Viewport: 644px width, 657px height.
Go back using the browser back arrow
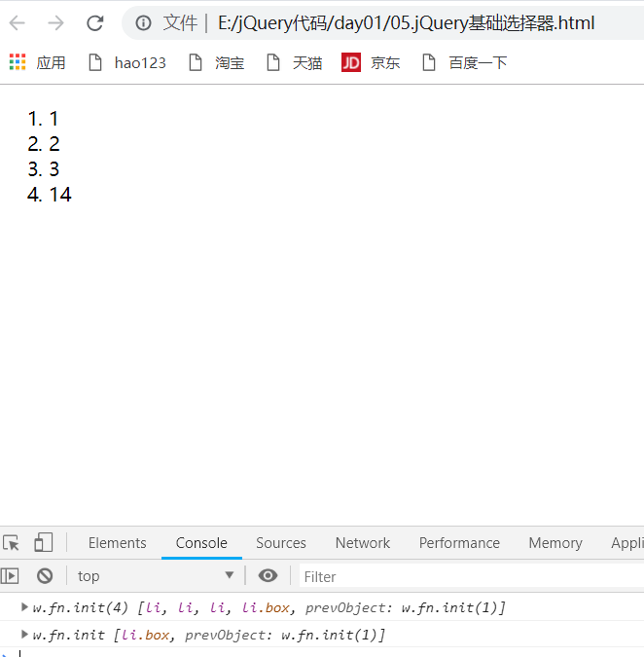click(x=18, y=22)
